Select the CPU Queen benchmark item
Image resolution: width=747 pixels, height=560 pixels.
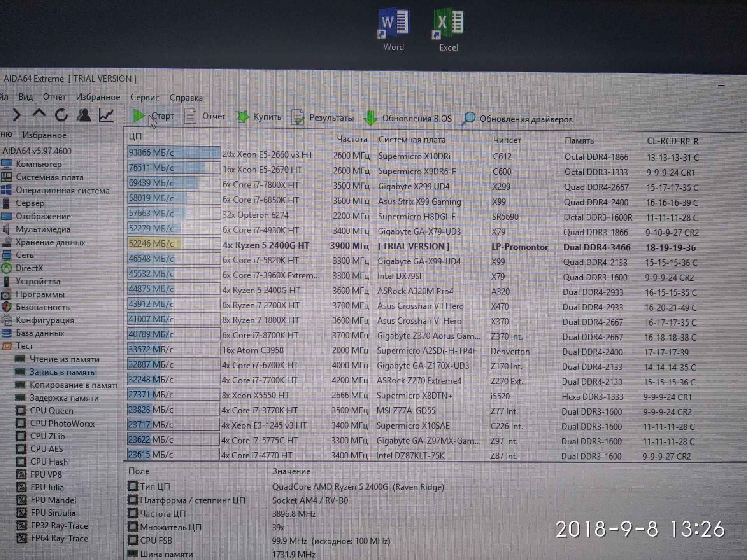tap(51, 411)
